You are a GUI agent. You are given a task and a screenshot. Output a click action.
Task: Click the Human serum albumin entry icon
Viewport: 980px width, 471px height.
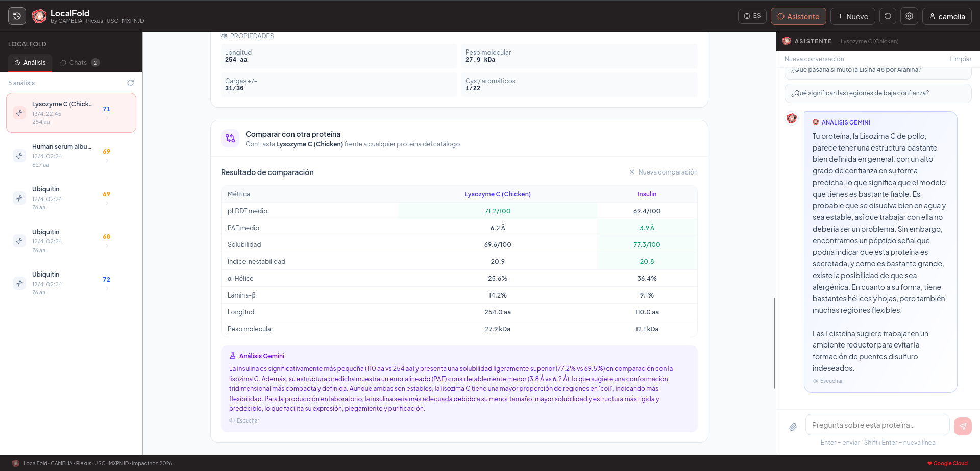[x=19, y=156]
